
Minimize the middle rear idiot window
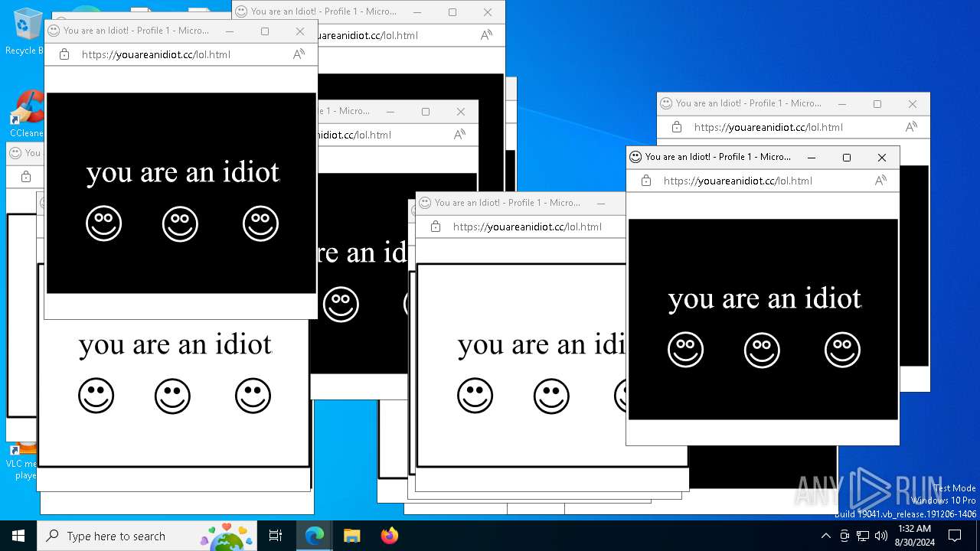[390, 112]
